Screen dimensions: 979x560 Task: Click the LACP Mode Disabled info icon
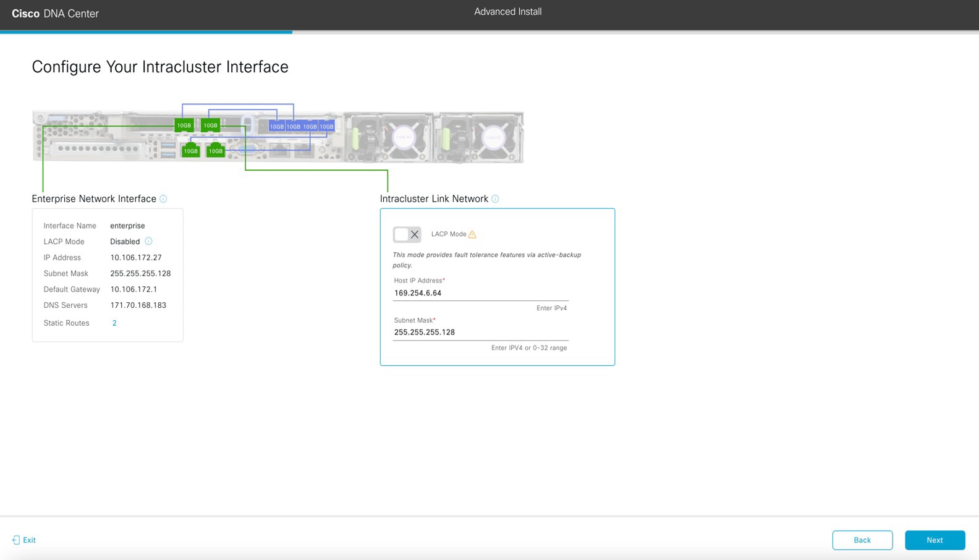coord(148,242)
